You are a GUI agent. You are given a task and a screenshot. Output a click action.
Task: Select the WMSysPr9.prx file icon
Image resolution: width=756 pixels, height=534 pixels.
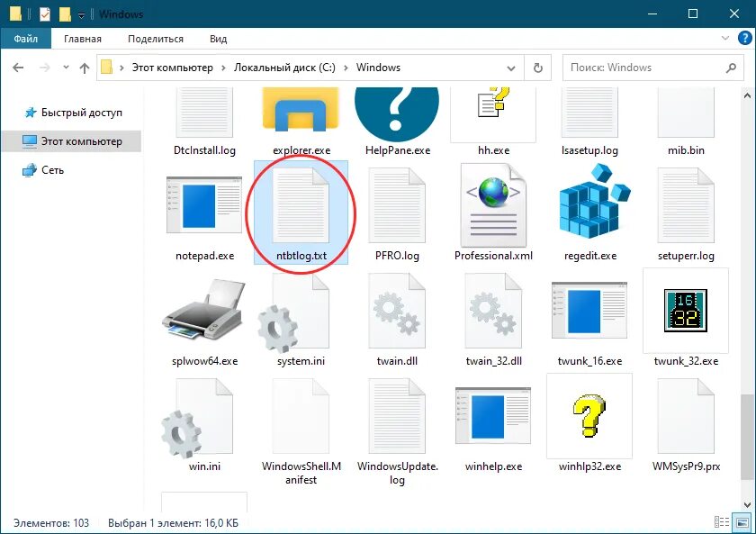pyautogui.click(x=686, y=416)
